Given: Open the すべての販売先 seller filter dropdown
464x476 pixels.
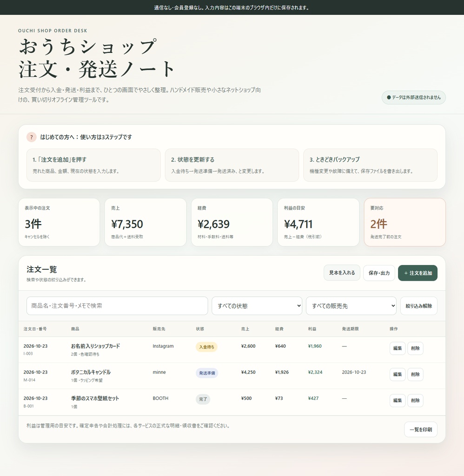Looking at the screenshot, I should pos(351,306).
